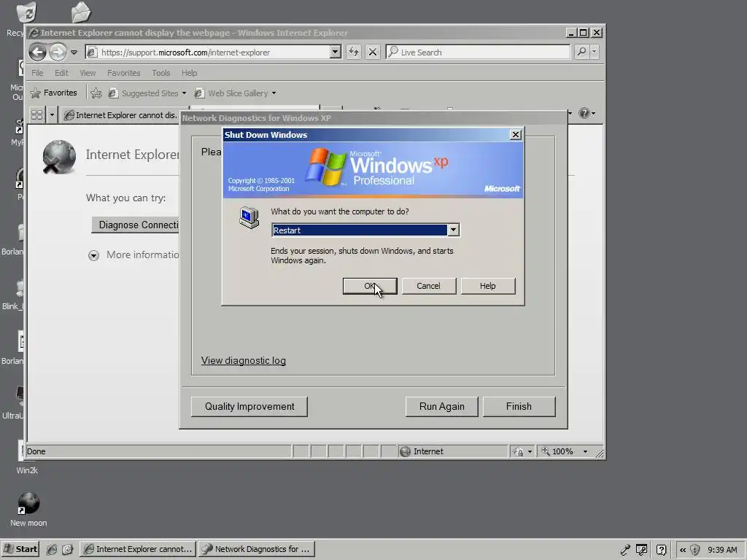Click the Recycle Bin desktop icon
Screen dimensions: 747x560
(x=26, y=13)
